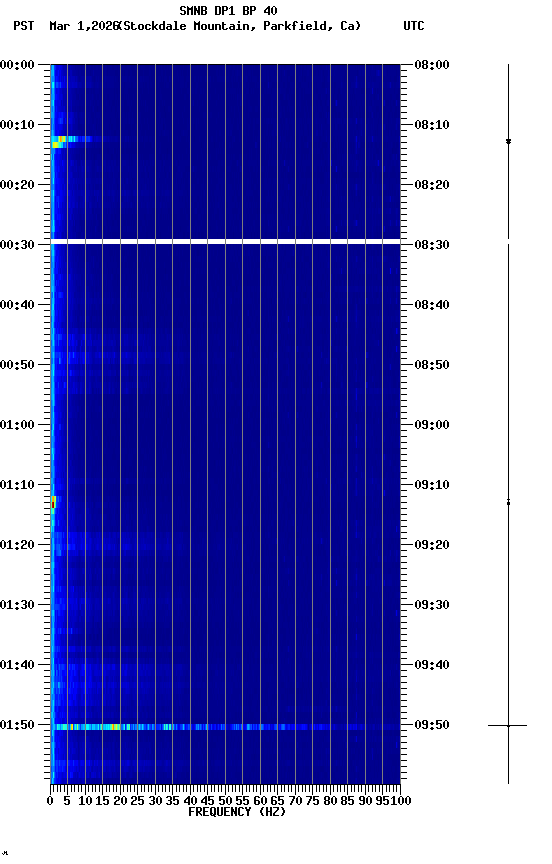
Task: Click the 30 Hz frequency axis label
Action: [x=155, y=801]
